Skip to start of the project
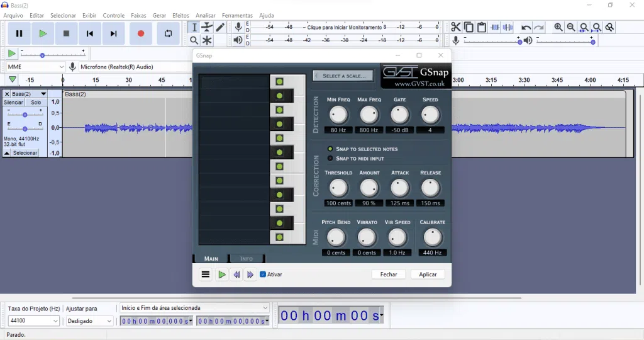Image resolution: width=644 pixels, height=340 pixels. coord(89,34)
